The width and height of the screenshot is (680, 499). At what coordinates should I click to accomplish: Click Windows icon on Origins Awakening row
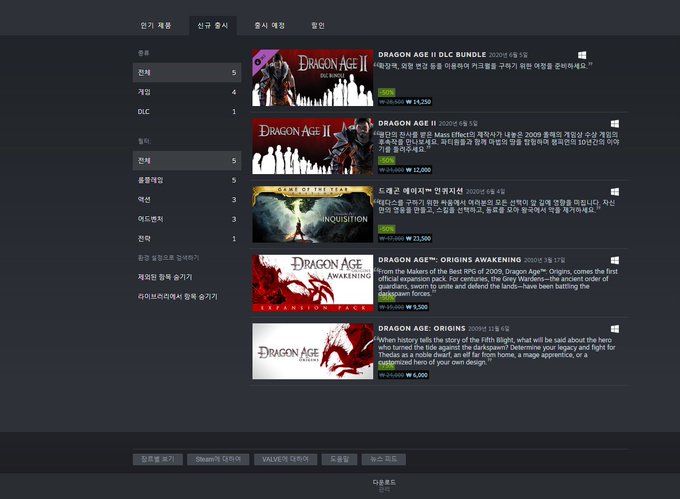pos(615,260)
